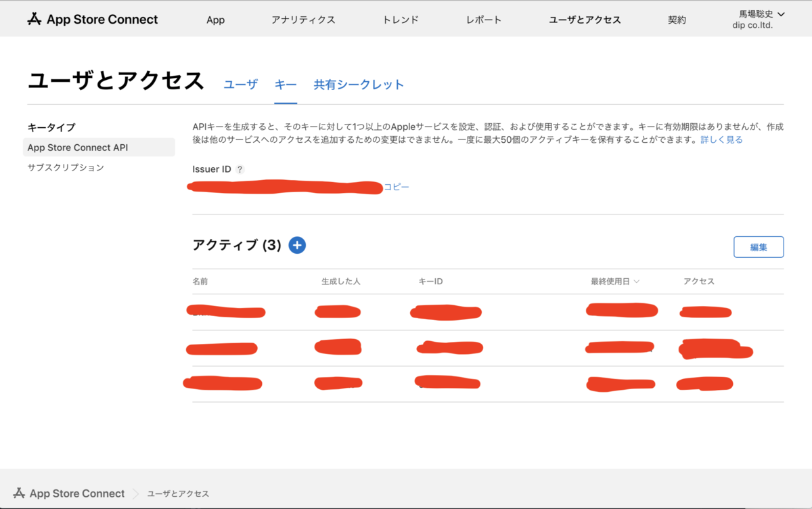Open the レポート menu
Viewport: 812px width, 509px height.
pyautogui.click(x=484, y=20)
